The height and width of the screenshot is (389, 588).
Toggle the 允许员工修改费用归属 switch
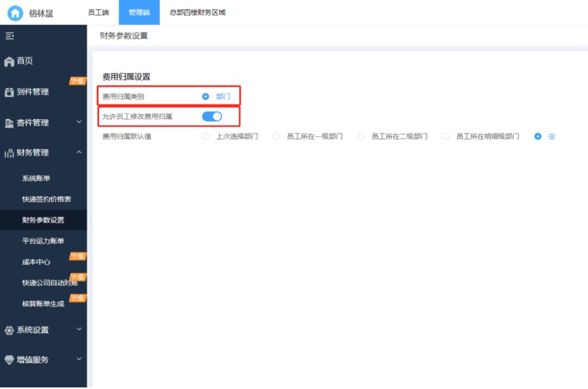click(212, 116)
